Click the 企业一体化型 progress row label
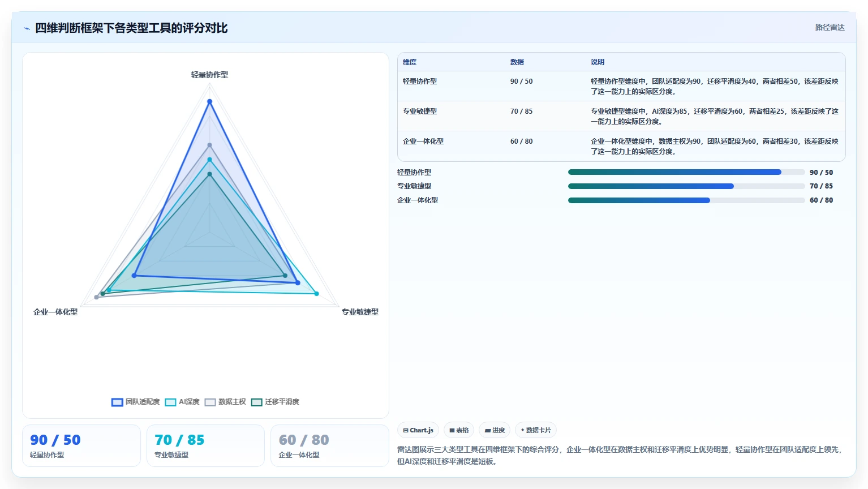Screen dimensions: 868x489 point(418,200)
